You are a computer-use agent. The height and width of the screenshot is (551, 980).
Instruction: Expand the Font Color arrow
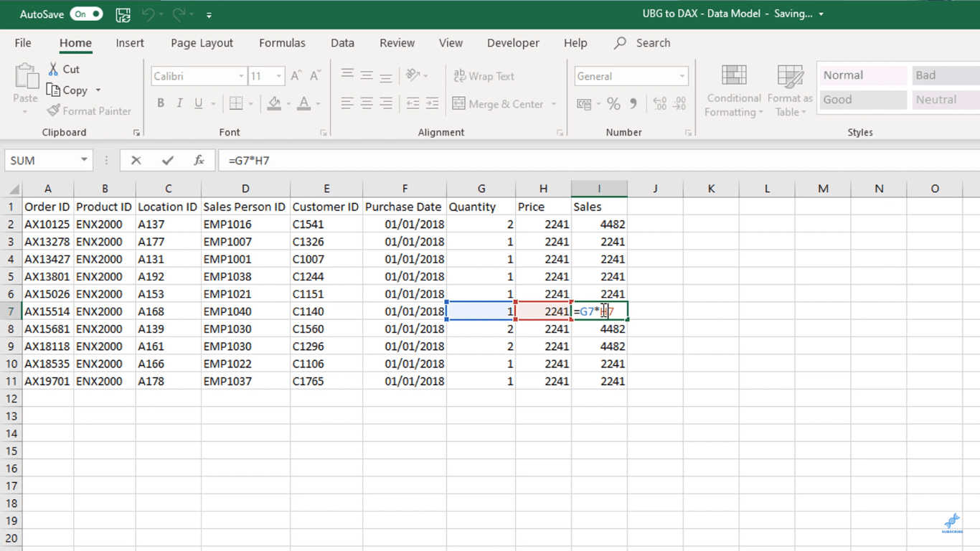click(319, 104)
